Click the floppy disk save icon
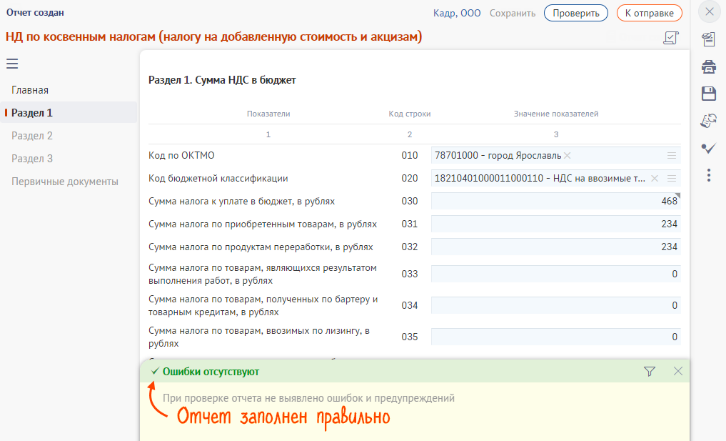Image resolution: width=726 pixels, height=441 pixels. [x=708, y=94]
